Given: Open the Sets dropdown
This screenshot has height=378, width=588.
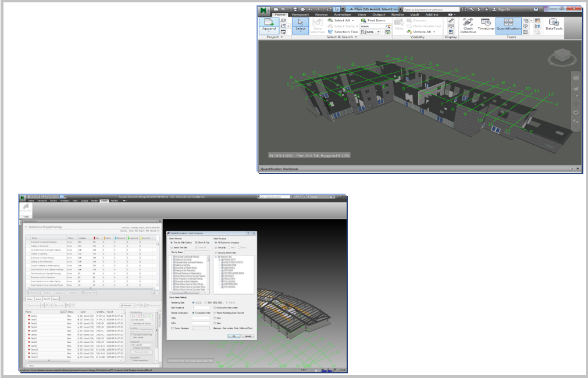Looking at the screenshot, I should [x=379, y=32].
